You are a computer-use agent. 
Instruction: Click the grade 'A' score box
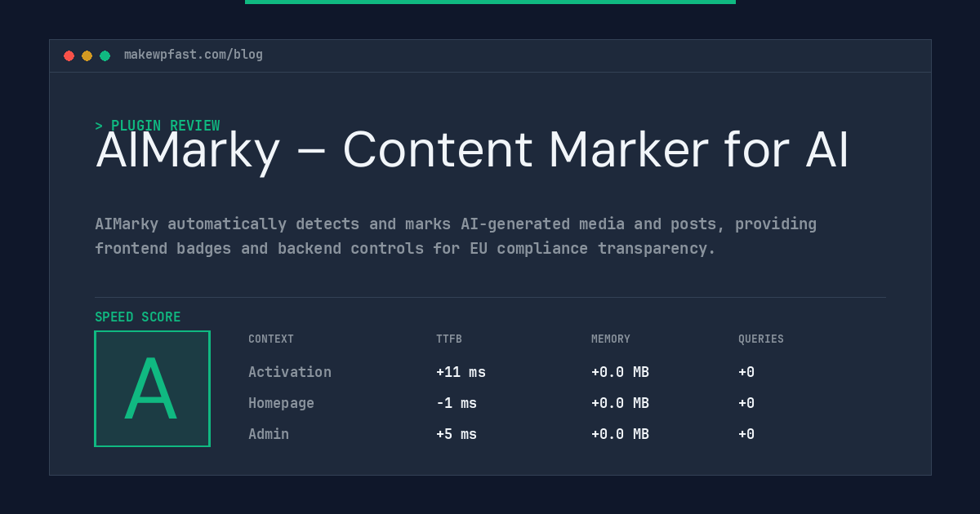pyautogui.click(x=152, y=388)
